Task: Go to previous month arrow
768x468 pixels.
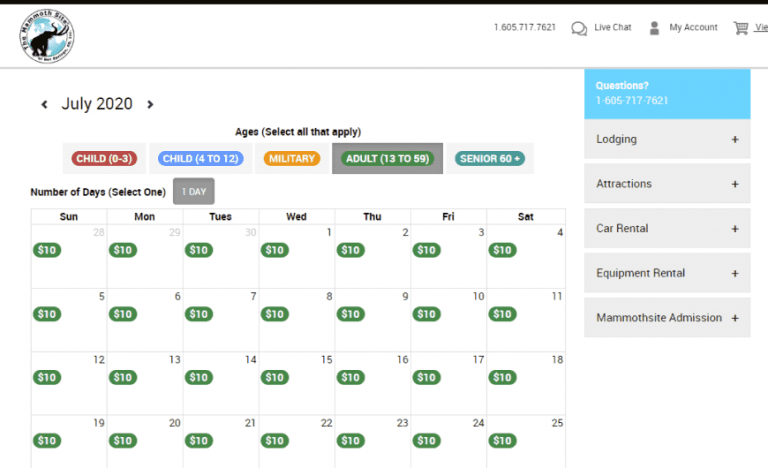Action: [x=44, y=104]
